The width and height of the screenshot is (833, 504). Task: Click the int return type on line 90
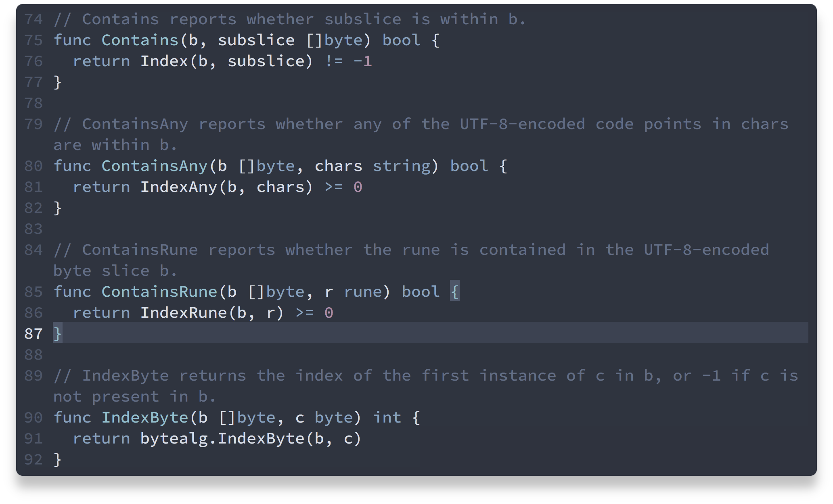(387, 417)
